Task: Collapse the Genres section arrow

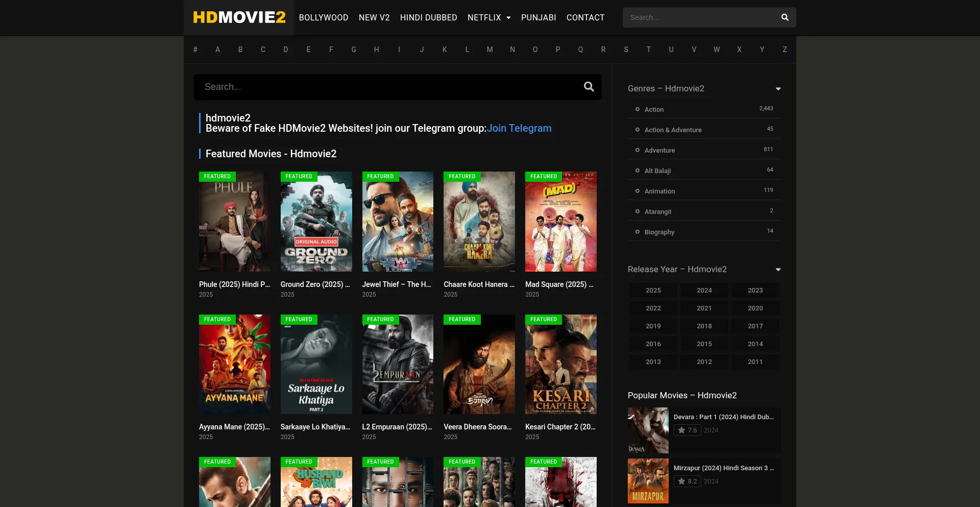Action: tap(778, 89)
